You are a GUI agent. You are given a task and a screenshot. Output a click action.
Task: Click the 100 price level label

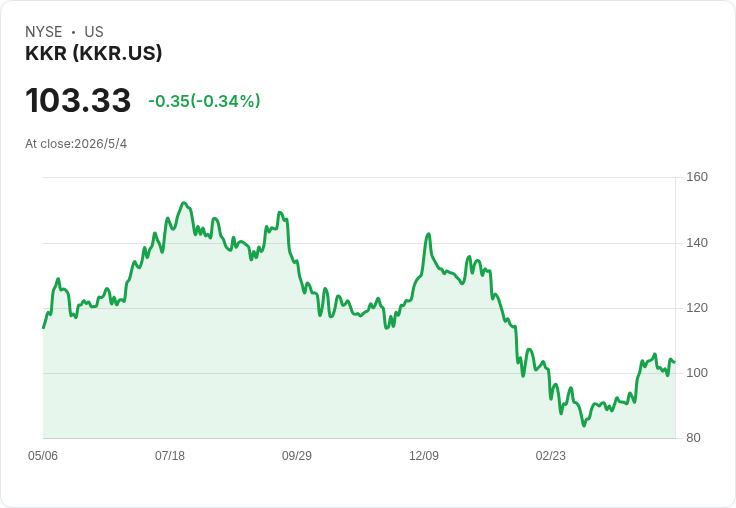697,373
